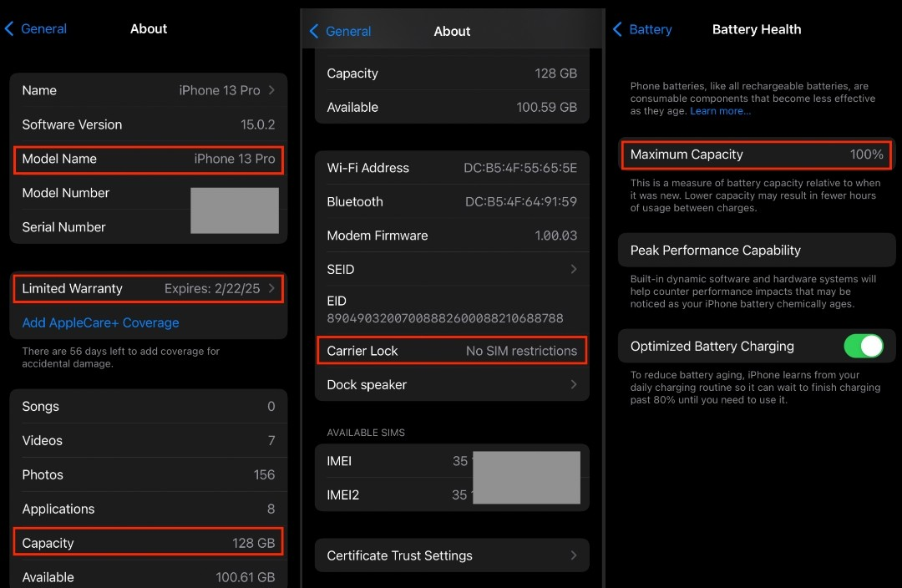Screen dimensions: 902x588
Task: Tap the About title in left screen
Action: point(149,28)
